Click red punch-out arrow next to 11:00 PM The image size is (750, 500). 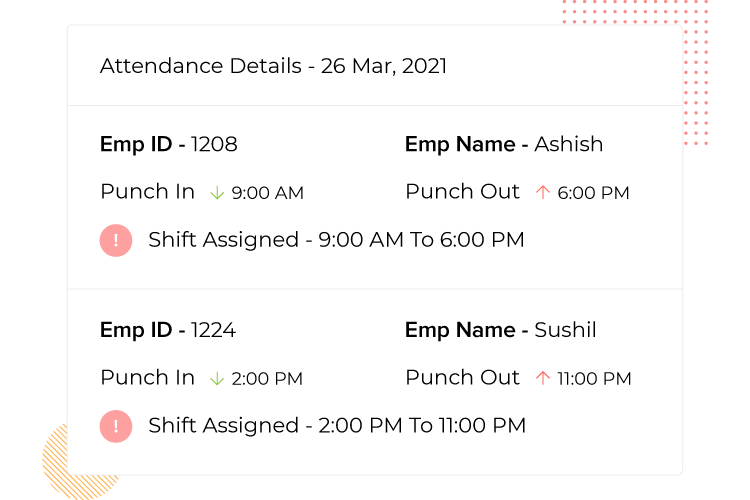pos(543,378)
